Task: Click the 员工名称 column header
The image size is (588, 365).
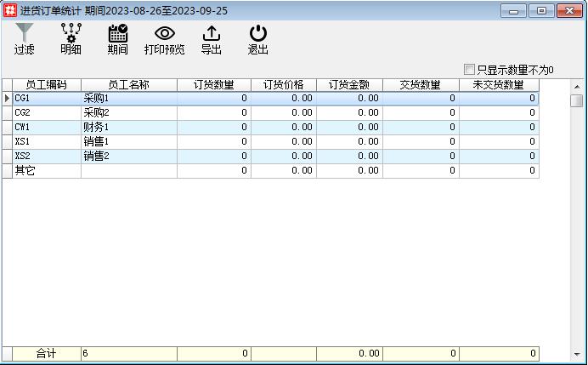Action: tap(129, 85)
